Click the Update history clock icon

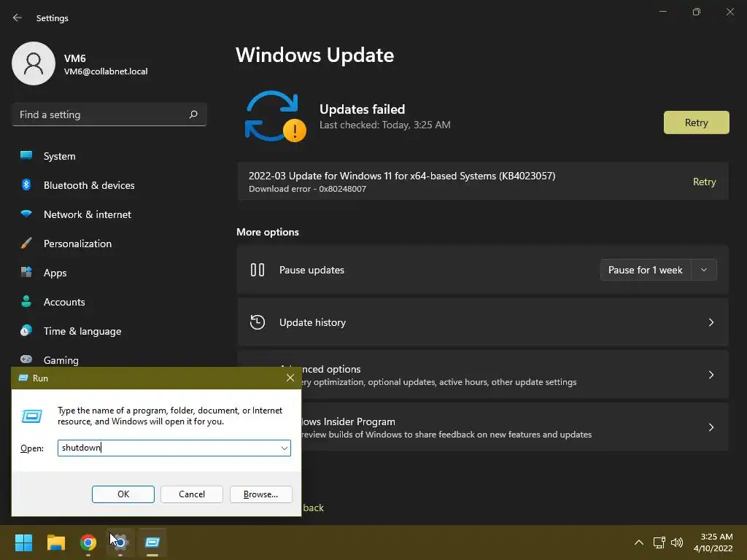coord(258,322)
